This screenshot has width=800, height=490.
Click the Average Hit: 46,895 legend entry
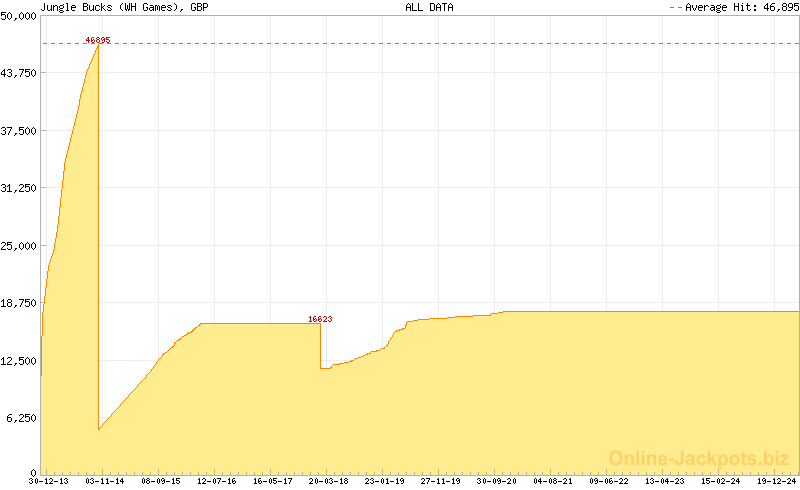pyautogui.click(x=738, y=7)
